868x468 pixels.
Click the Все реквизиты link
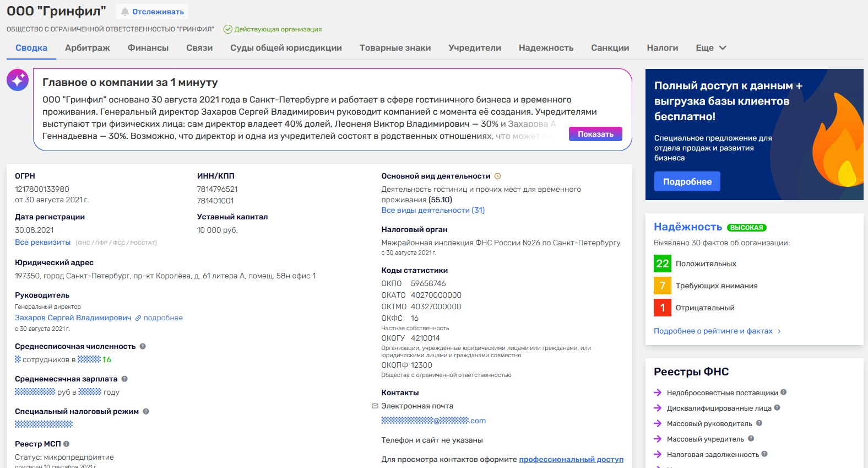[43, 242]
